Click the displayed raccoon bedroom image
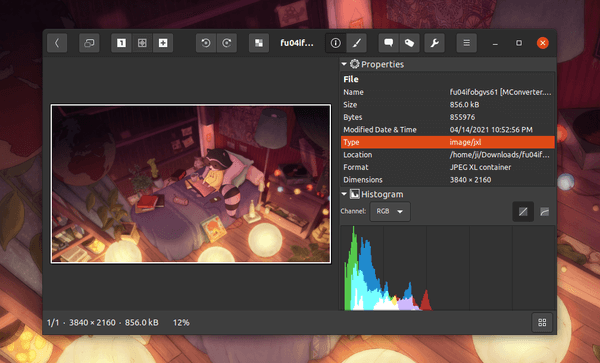The height and width of the screenshot is (363, 600). 191,184
